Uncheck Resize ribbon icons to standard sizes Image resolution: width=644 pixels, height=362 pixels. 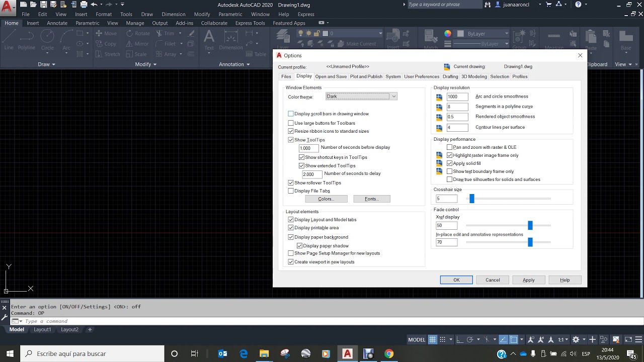[x=291, y=131]
